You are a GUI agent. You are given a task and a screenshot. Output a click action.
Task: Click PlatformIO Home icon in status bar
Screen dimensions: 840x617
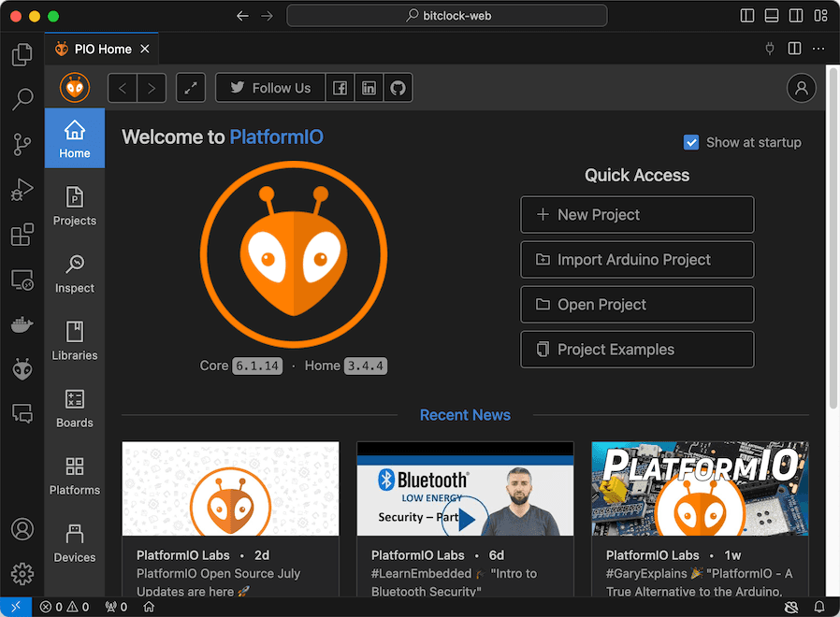coord(149,607)
